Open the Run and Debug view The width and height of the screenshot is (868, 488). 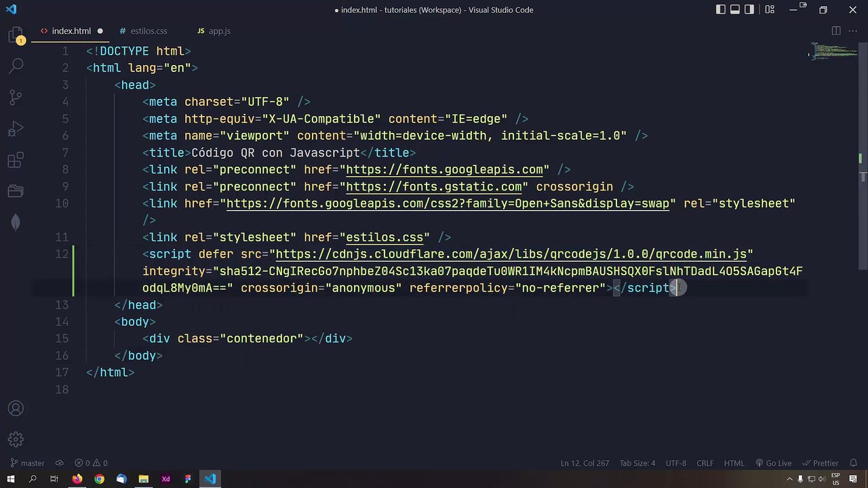pyautogui.click(x=16, y=129)
